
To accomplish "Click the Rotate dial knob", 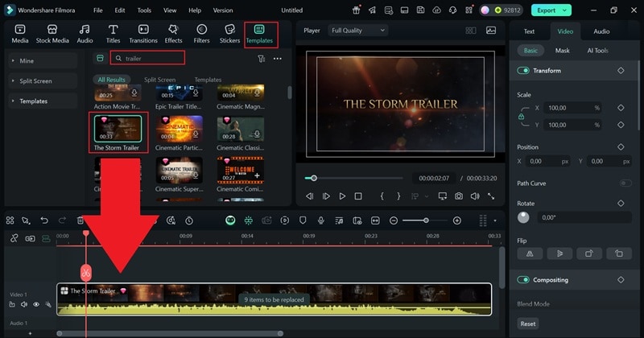I will tap(523, 217).
